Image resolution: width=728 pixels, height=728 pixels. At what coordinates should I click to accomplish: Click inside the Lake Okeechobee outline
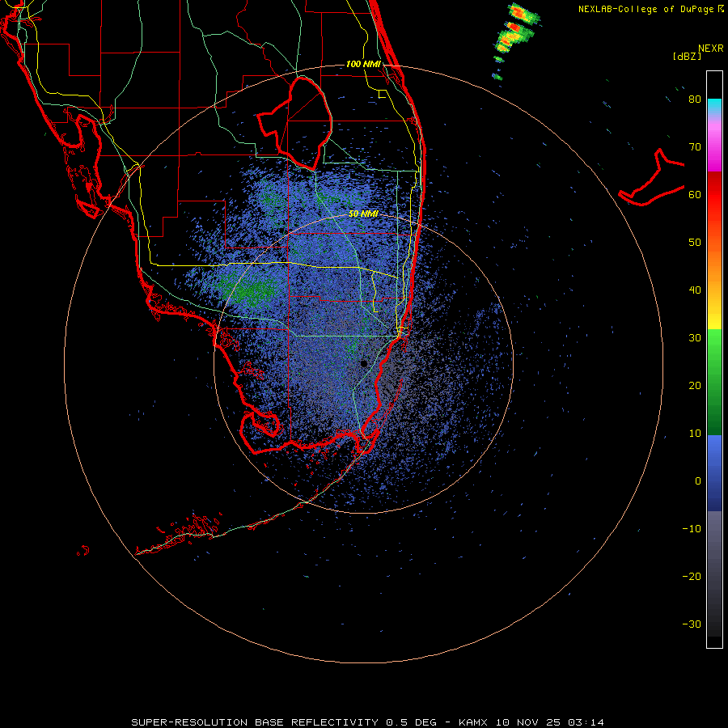[304, 123]
